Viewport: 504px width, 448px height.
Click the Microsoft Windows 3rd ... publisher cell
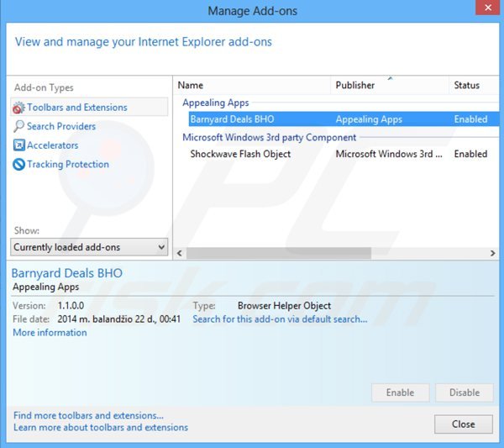click(389, 154)
